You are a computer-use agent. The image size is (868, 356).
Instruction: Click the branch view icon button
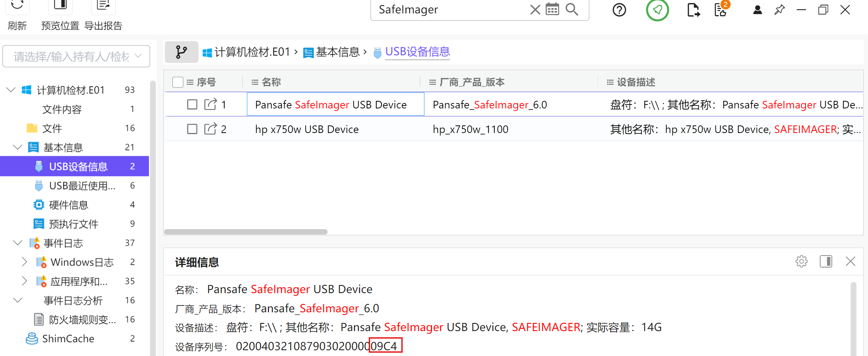181,52
